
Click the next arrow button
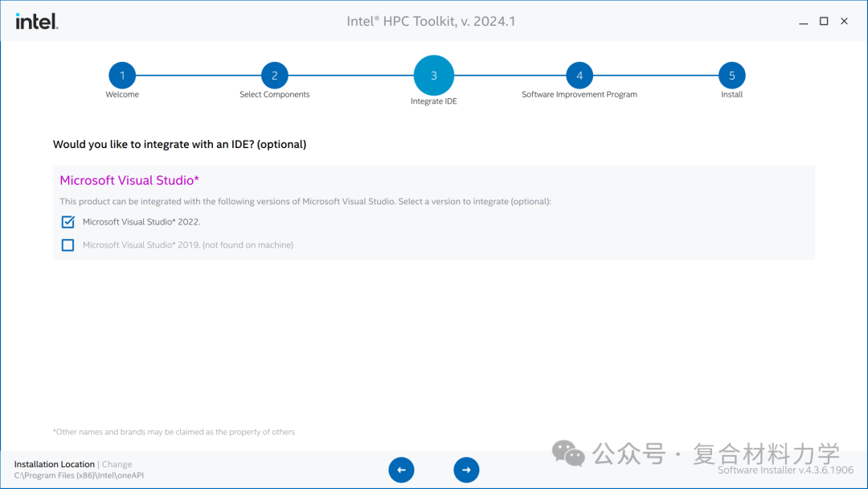[466, 470]
